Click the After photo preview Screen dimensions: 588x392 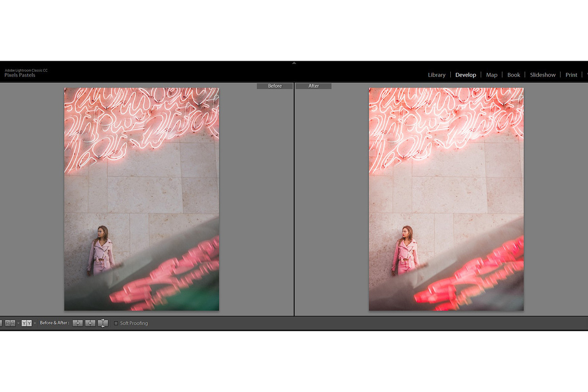click(x=446, y=199)
